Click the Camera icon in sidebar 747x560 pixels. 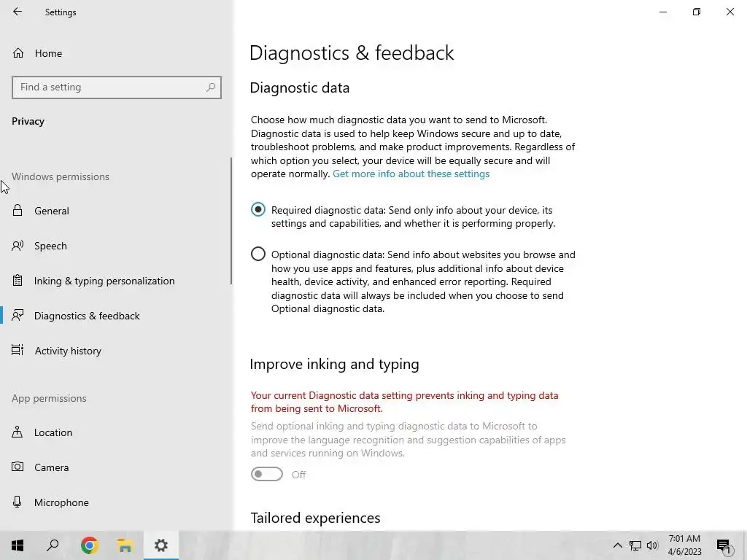[18, 467]
